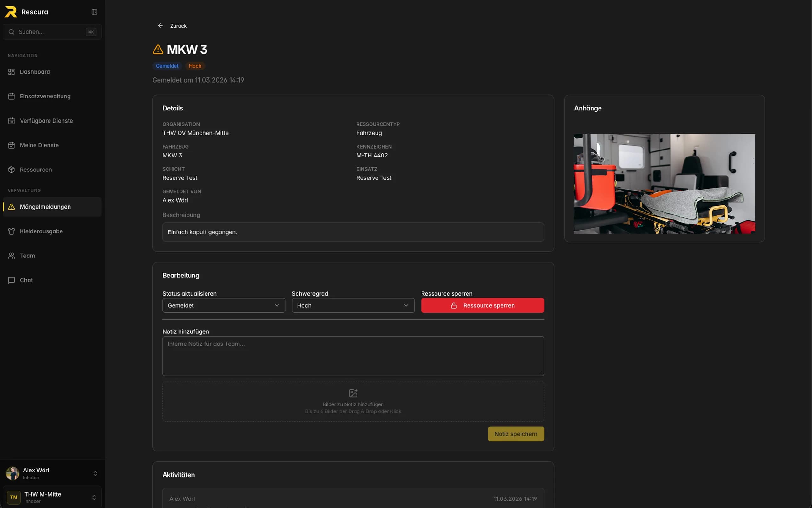The height and width of the screenshot is (508, 812).
Task: Click the Dashboard grid icon
Action: click(11, 71)
